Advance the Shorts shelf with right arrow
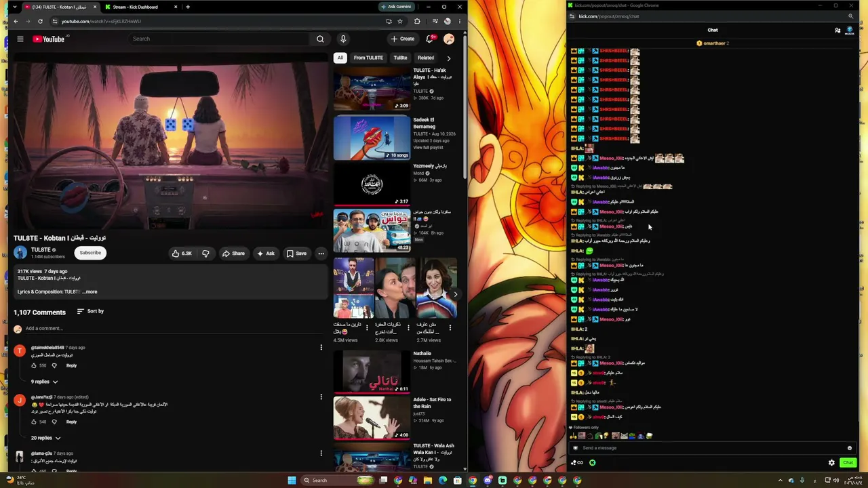The height and width of the screenshot is (488, 868). [456, 294]
